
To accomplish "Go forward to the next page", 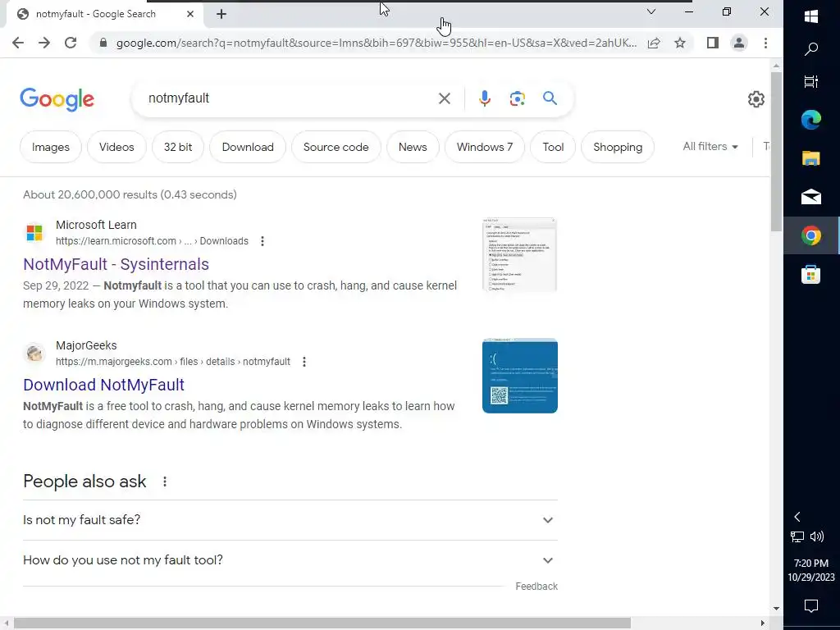I will [44, 43].
